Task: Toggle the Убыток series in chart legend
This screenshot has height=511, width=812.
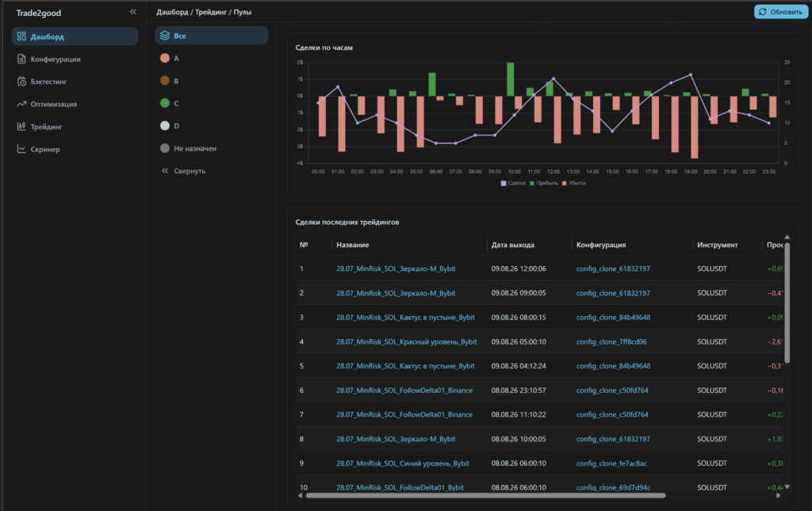Action: [574, 183]
